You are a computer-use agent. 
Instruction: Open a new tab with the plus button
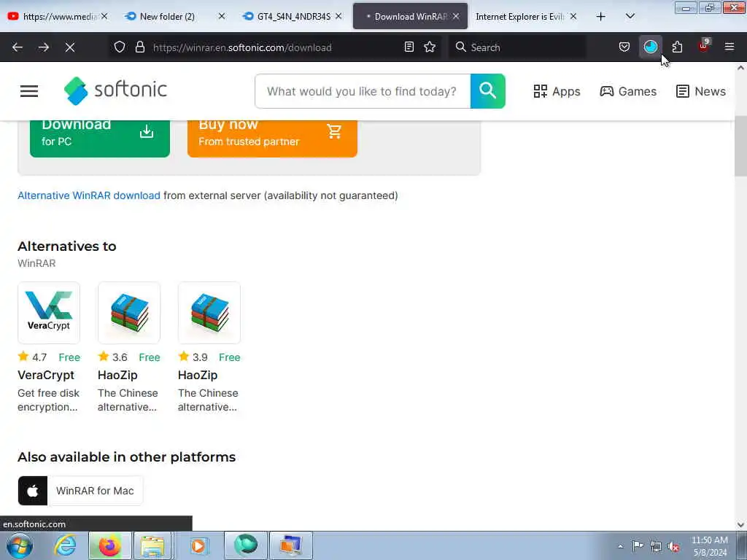tap(601, 17)
